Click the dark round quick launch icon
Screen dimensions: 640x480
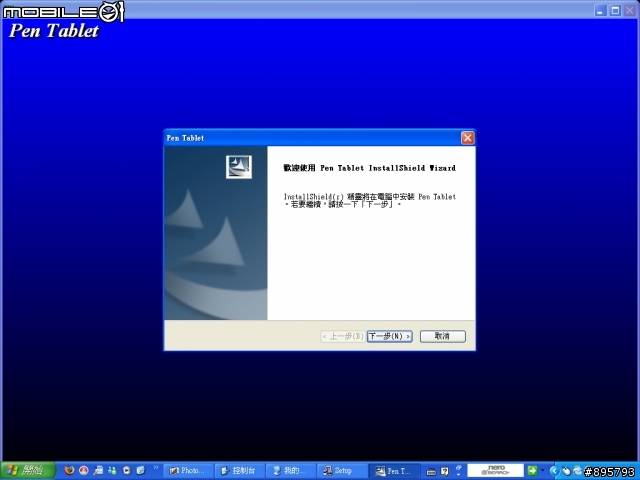[x=127, y=471]
